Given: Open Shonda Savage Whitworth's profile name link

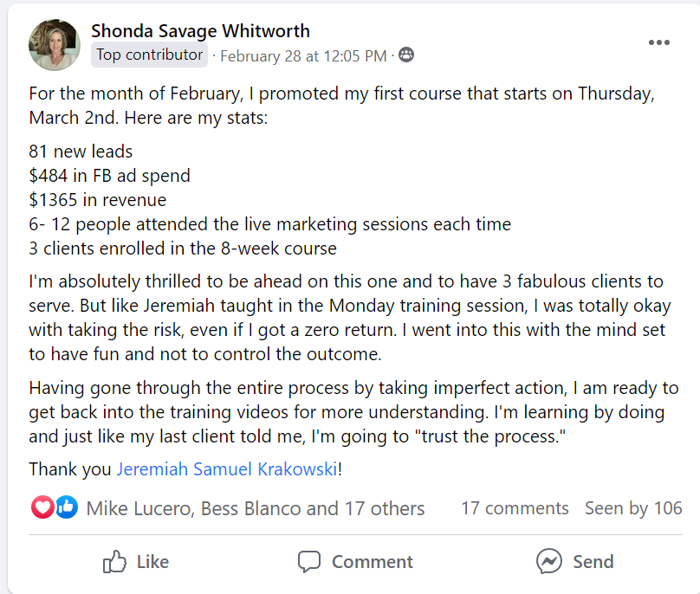Looking at the screenshot, I should (200, 30).
